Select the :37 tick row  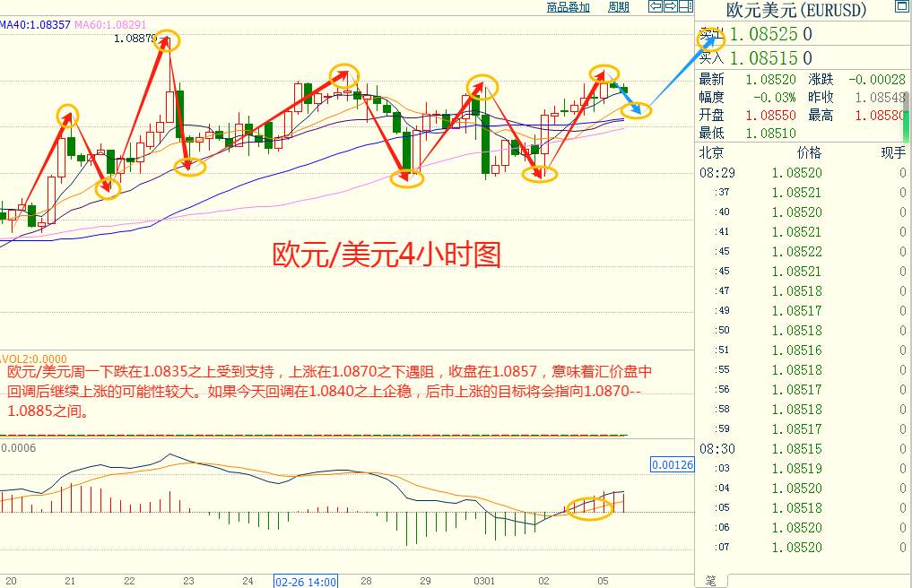pyautogui.click(x=803, y=193)
